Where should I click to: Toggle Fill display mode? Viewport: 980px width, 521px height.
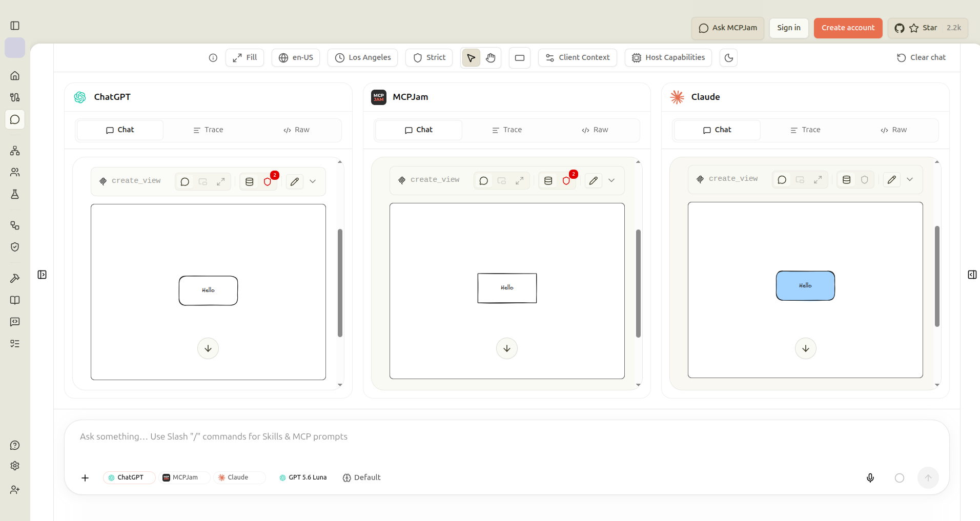[x=245, y=58]
